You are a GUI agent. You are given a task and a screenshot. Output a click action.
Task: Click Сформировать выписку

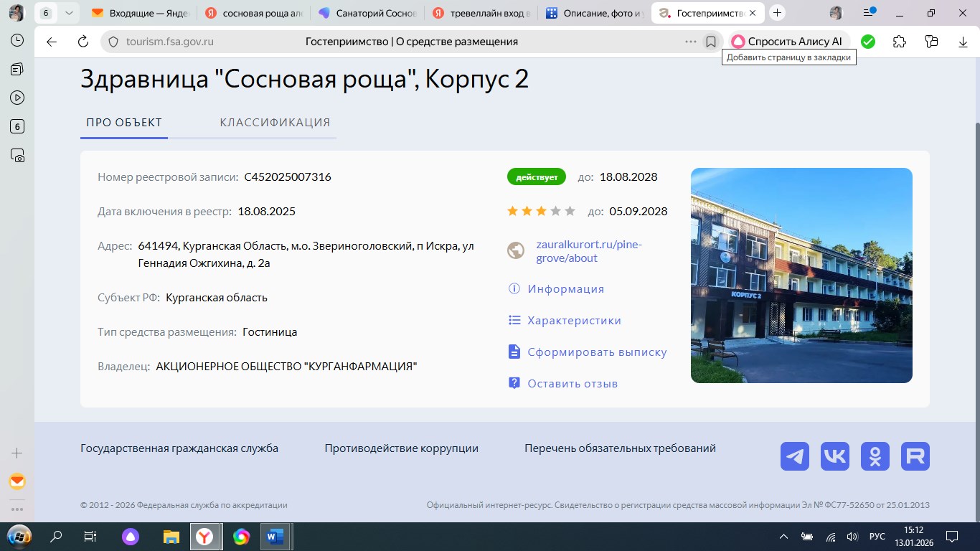(597, 352)
